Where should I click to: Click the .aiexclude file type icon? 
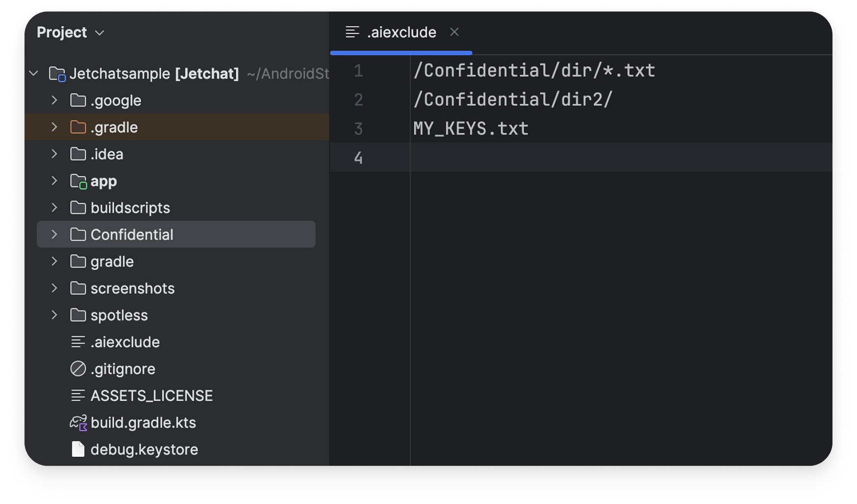77,341
